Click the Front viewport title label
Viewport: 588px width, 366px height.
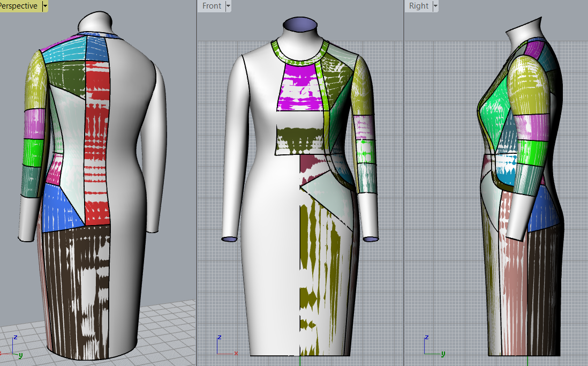point(212,6)
